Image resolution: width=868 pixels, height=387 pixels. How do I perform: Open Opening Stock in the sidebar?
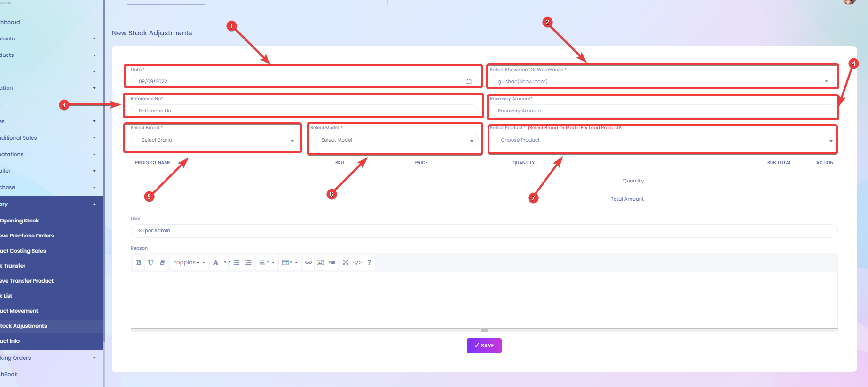coord(19,221)
